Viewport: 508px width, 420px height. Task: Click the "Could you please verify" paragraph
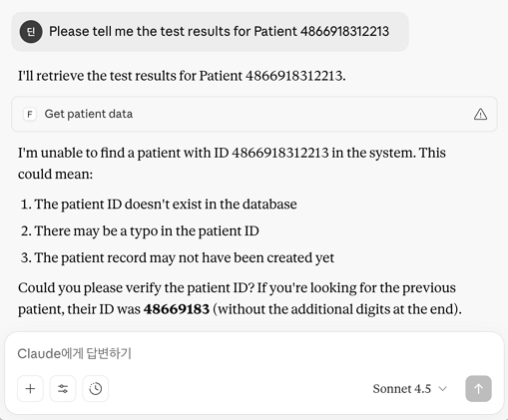pos(240,298)
